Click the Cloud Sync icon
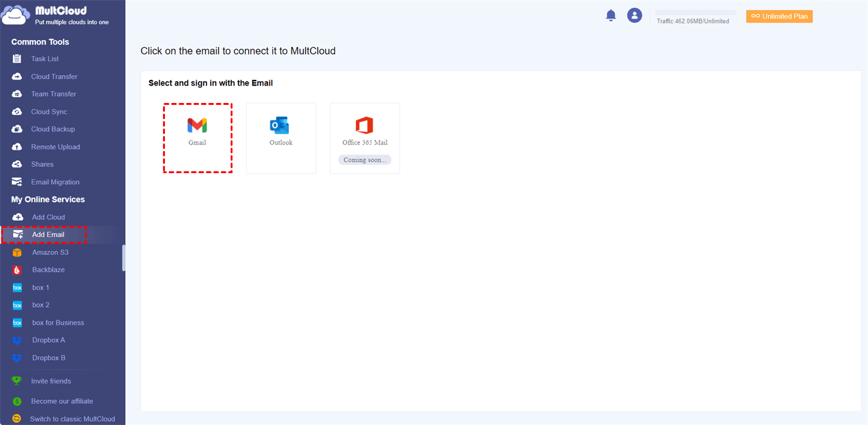Image resolution: width=868 pixels, height=425 pixels. click(x=17, y=112)
